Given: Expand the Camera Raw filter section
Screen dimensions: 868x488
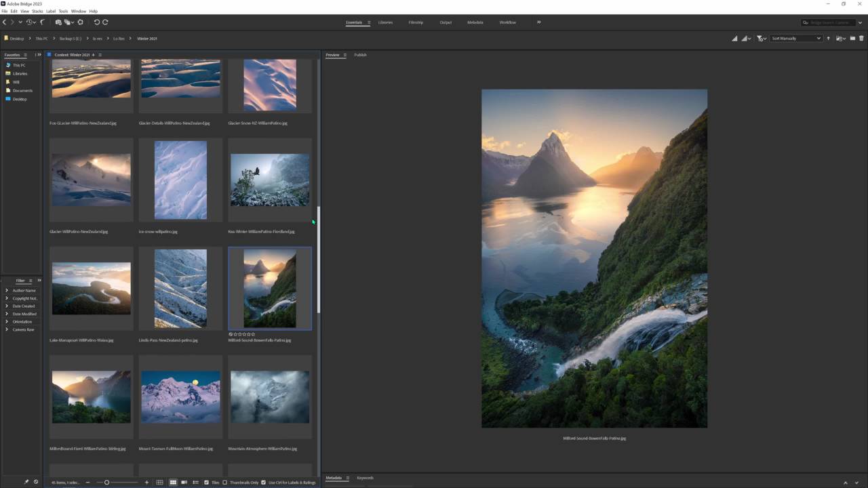Looking at the screenshot, I should [x=7, y=329].
